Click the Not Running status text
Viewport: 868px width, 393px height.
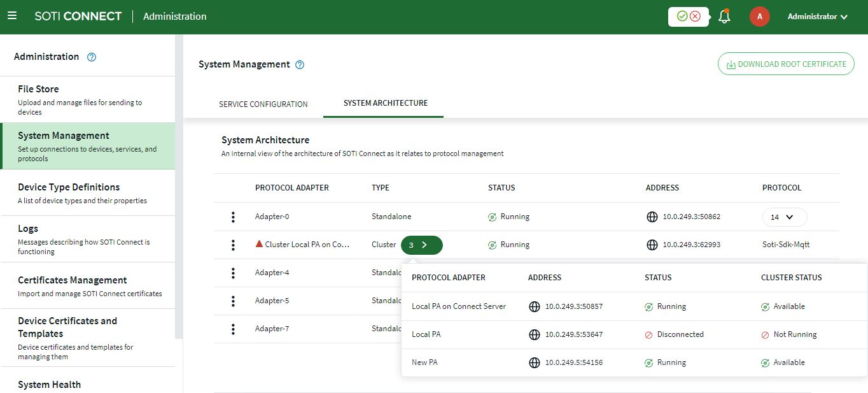click(x=795, y=334)
